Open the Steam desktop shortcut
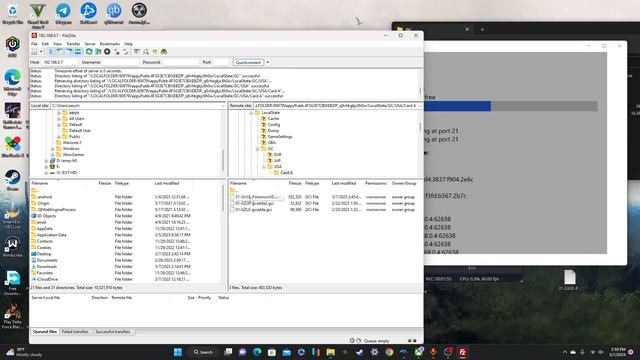Image resolution: width=640 pixels, height=360 pixels. 13,180
